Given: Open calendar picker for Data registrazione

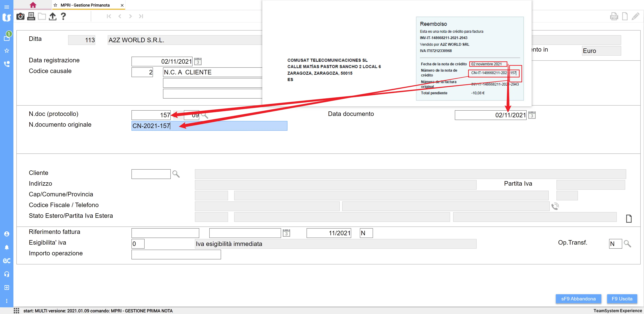Looking at the screenshot, I should tap(198, 61).
